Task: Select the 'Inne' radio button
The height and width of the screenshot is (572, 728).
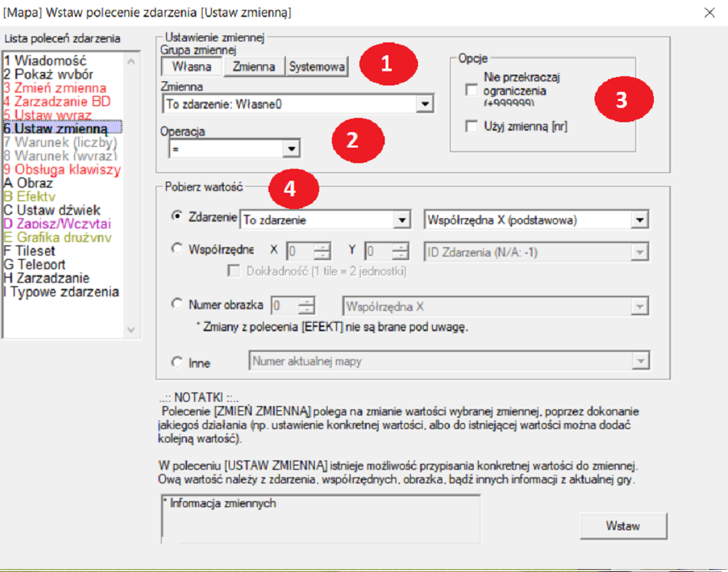Action: tap(177, 362)
